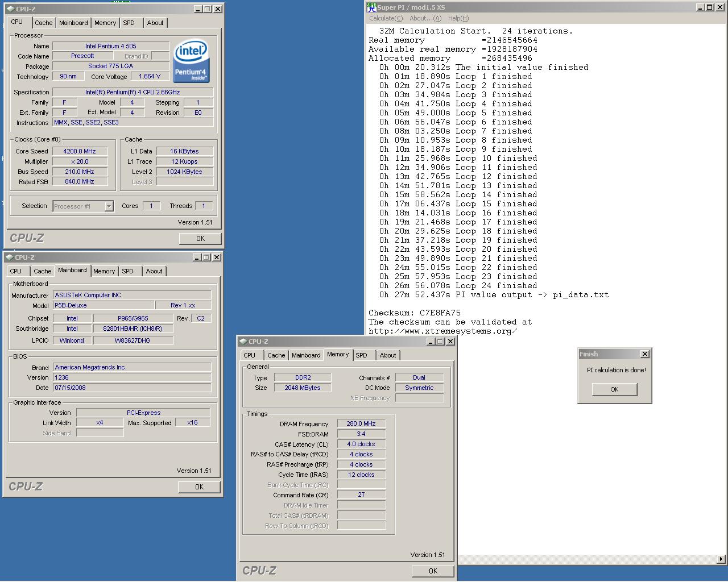Screen dimensions: 728x582
Task: Click the CPU-Z CPU window title icon
Action: coord(10,9)
